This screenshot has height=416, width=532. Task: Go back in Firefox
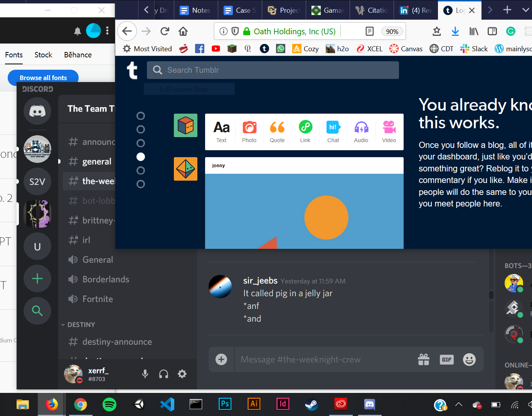pos(127,31)
